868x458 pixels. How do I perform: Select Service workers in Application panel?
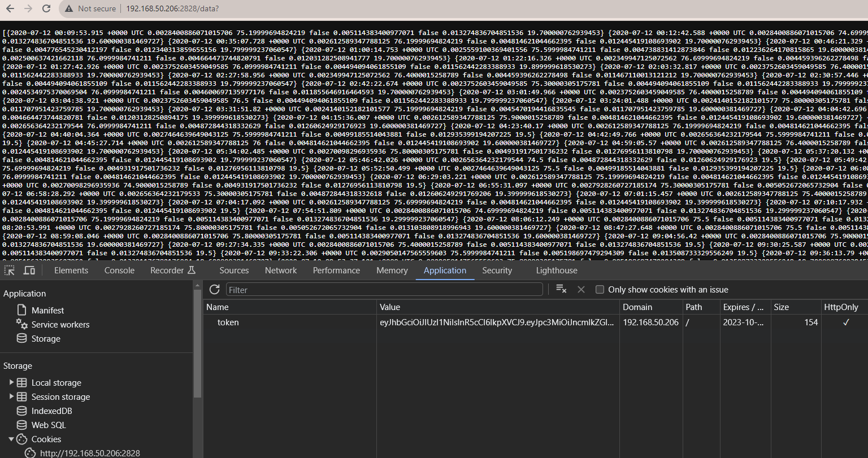pyautogui.click(x=60, y=325)
